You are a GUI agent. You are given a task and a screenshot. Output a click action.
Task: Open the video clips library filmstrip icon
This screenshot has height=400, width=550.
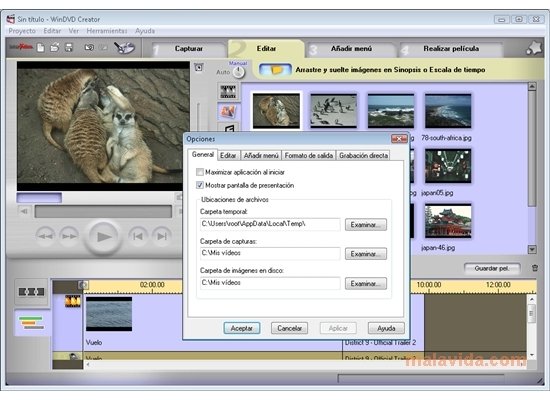coord(228,92)
